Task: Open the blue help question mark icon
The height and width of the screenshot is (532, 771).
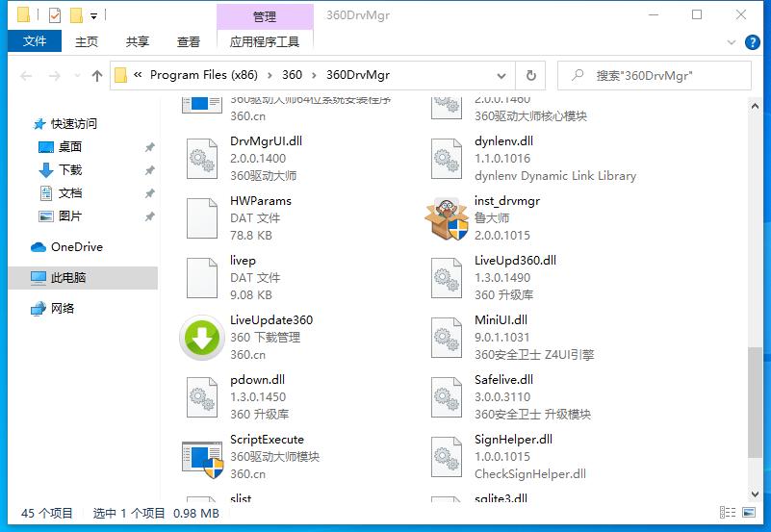Action: point(753,42)
